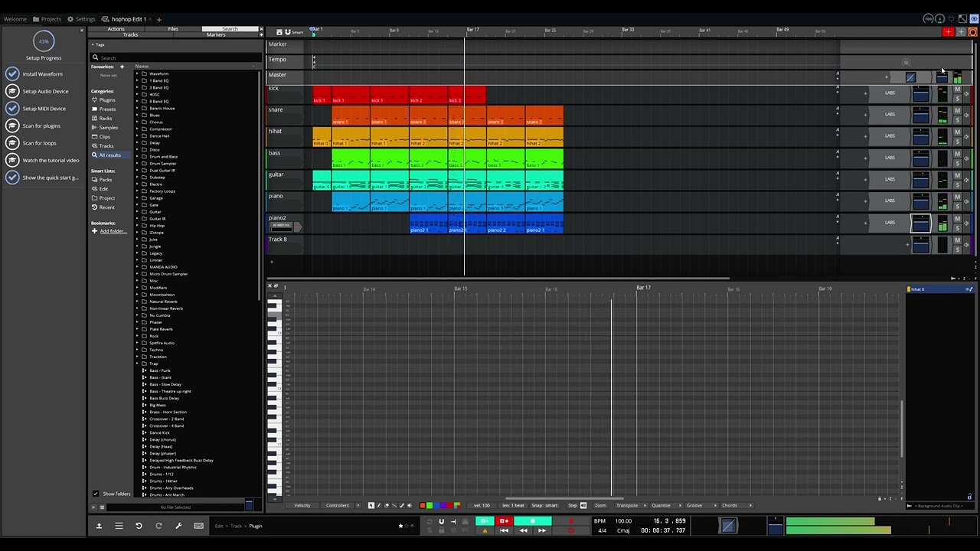Viewport: 980px width, 551px height.
Task: Select the Tracks category in browser
Action: pyautogui.click(x=106, y=146)
